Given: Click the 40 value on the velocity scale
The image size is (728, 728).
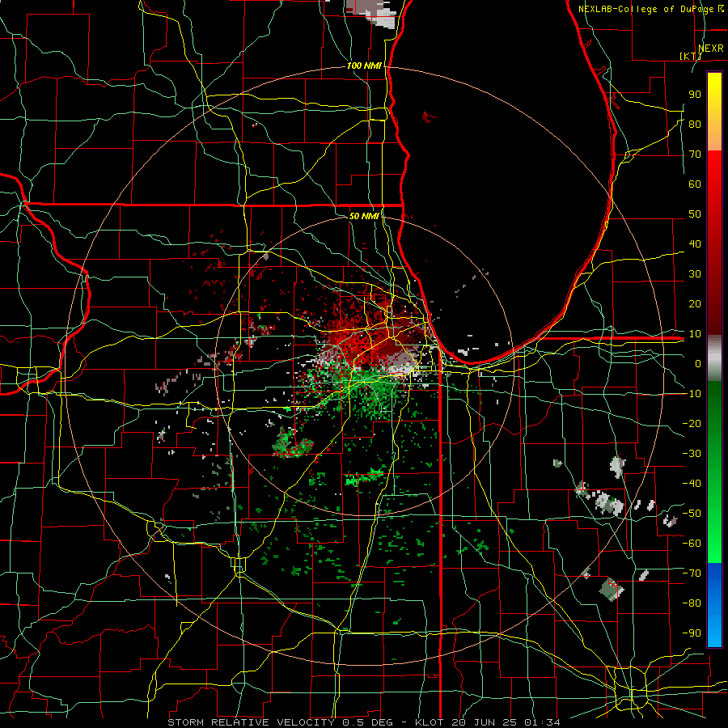Looking at the screenshot, I should click(x=695, y=244).
